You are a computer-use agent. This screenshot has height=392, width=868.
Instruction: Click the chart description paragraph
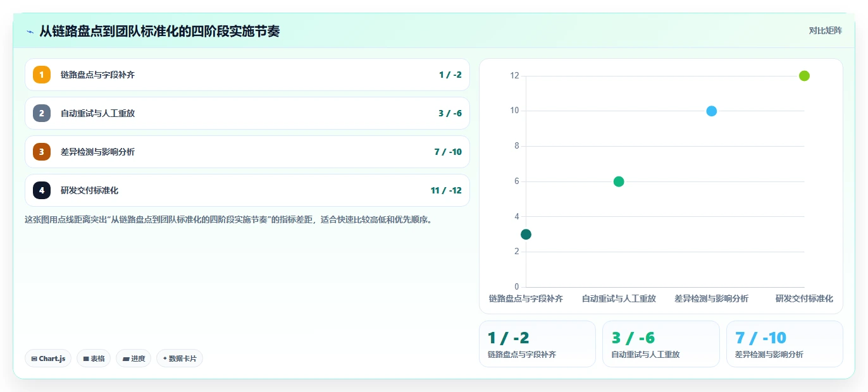click(228, 220)
